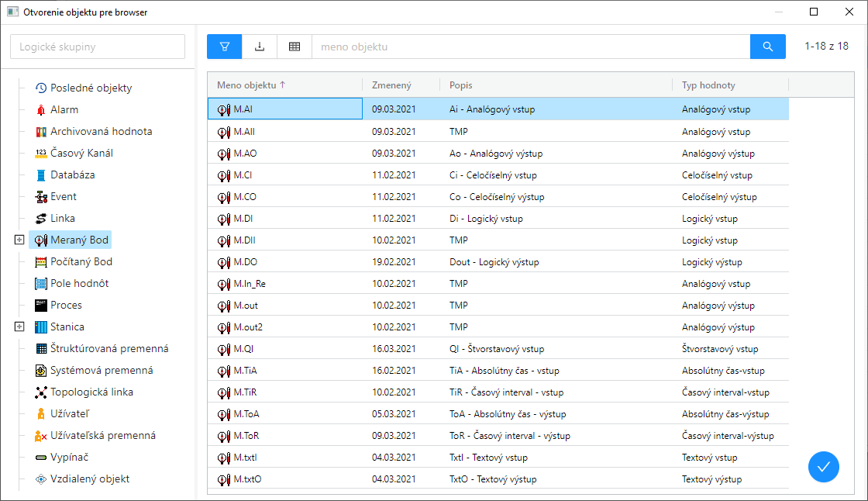Click the blue search magnifier button
The height and width of the screenshot is (501, 868).
767,47
